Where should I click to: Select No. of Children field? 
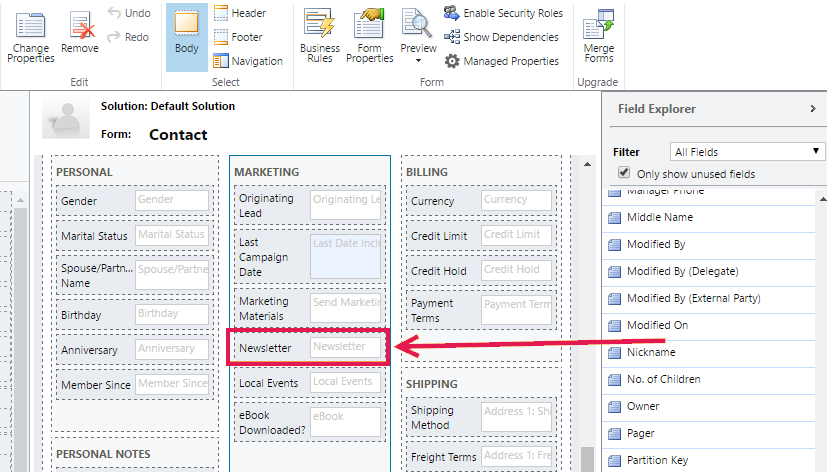pos(709,379)
